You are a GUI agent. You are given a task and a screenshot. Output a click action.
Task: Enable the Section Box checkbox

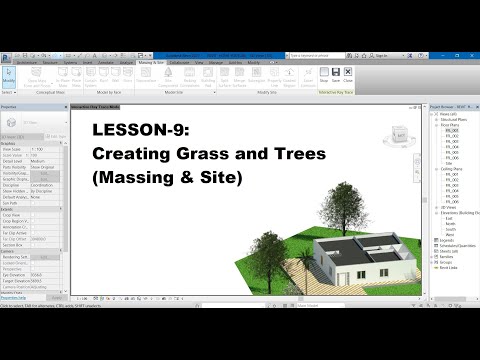point(33,245)
